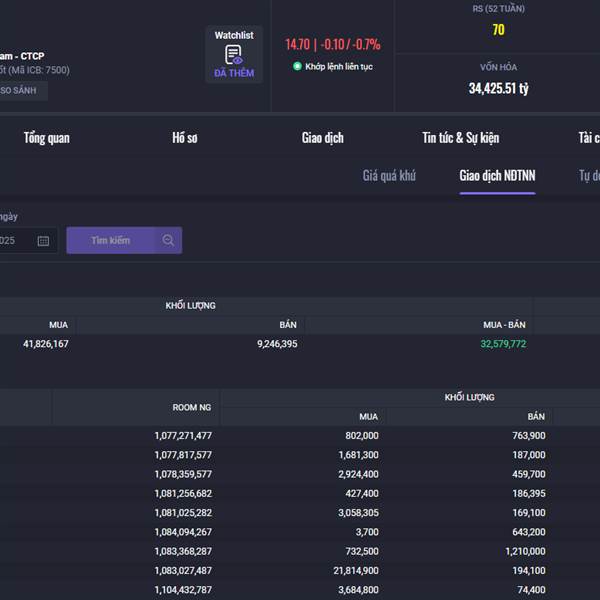
Task: Click buy volume 3,700
Action: point(367,532)
